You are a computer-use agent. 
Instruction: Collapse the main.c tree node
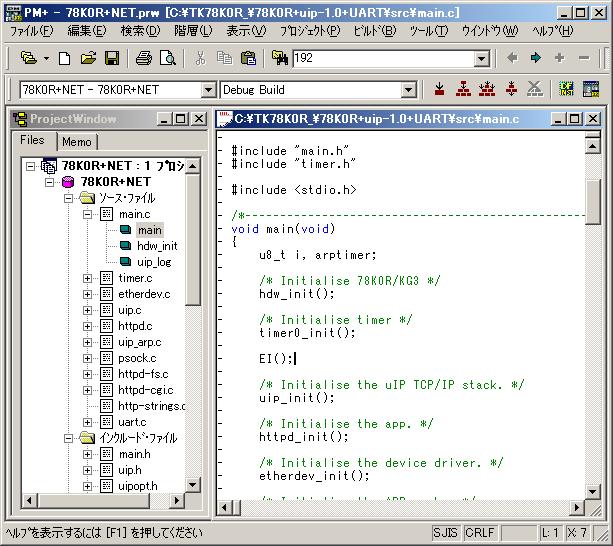coord(88,214)
